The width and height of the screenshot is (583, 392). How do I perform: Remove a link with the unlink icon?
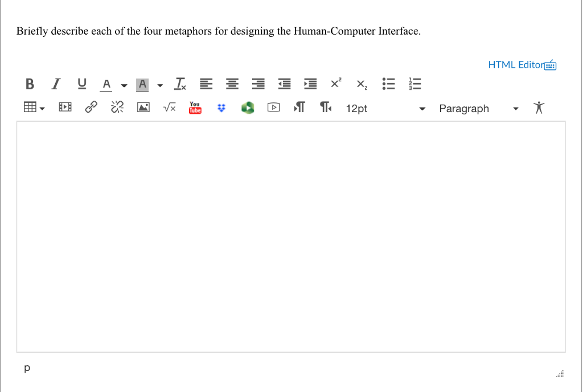(117, 108)
